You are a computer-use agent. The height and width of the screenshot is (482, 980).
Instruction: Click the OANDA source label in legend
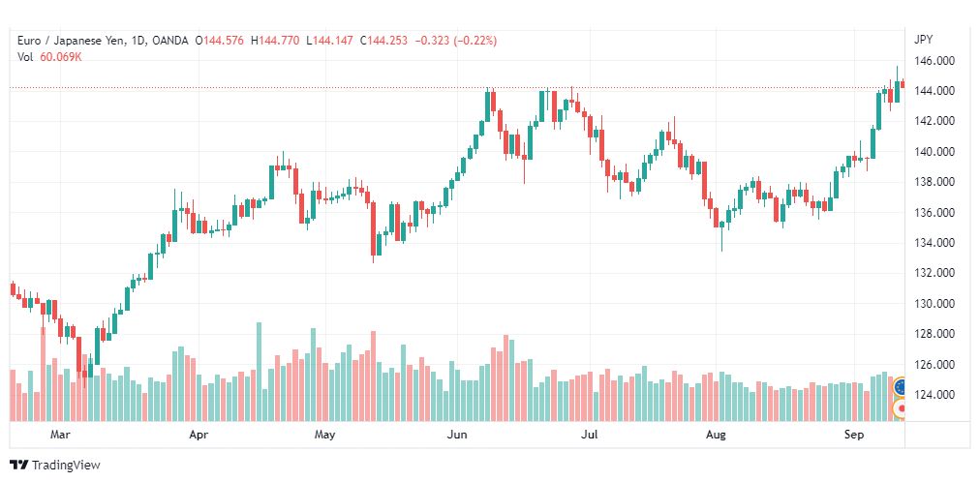coord(170,42)
